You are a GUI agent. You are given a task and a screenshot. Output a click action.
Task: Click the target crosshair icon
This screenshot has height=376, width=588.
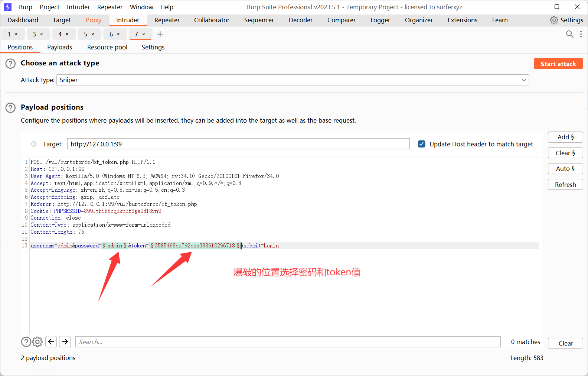[34, 144]
